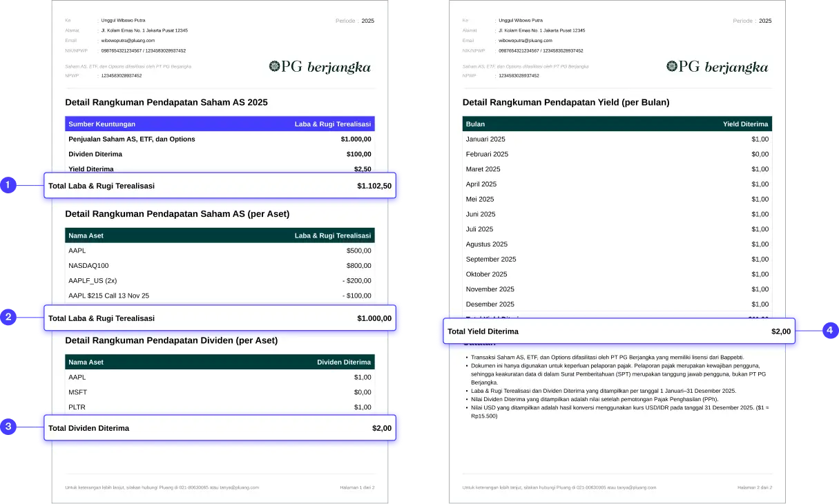This screenshot has height=504, width=839.
Task: Click the MSFT dividend row
Action: [220, 392]
